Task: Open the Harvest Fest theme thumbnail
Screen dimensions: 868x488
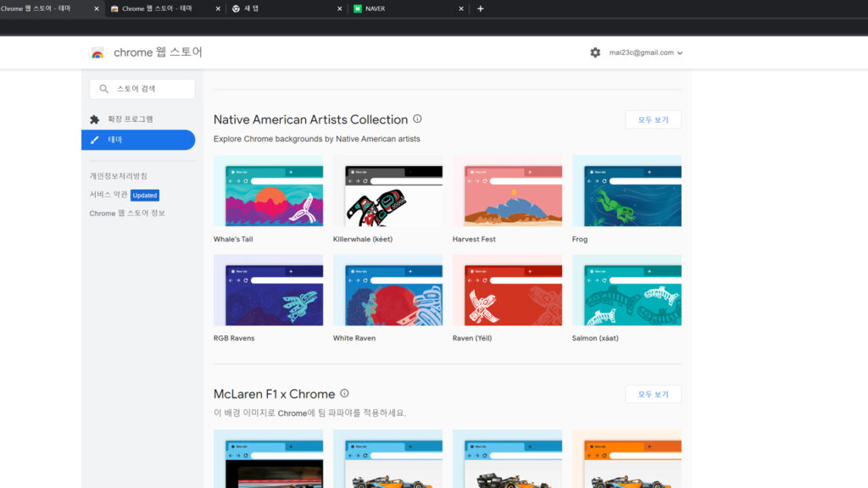Action: (x=508, y=191)
